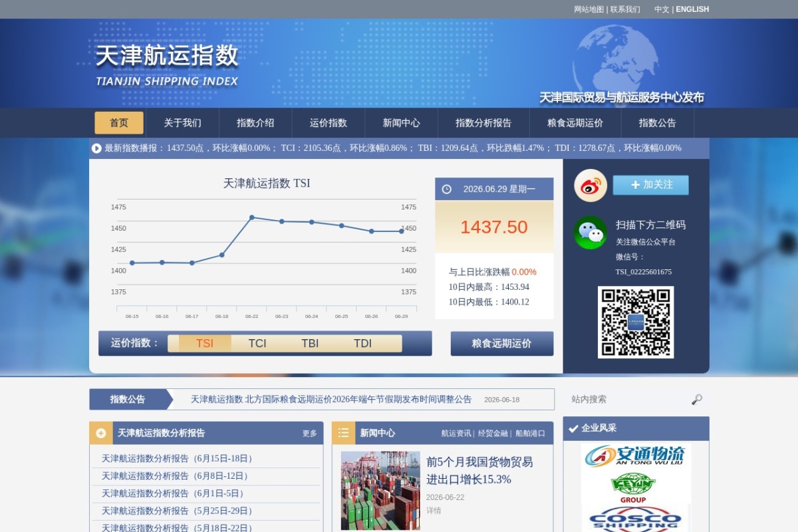Viewport: 798px width, 532px height.
Task: Click the 粮食远期运价 button below index value
Action: pyautogui.click(x=502, y=344)
